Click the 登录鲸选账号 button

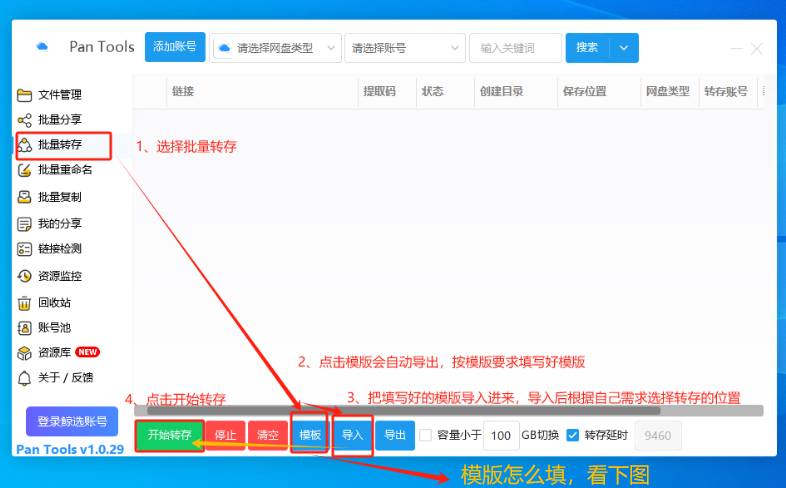(x=72, y=421)
